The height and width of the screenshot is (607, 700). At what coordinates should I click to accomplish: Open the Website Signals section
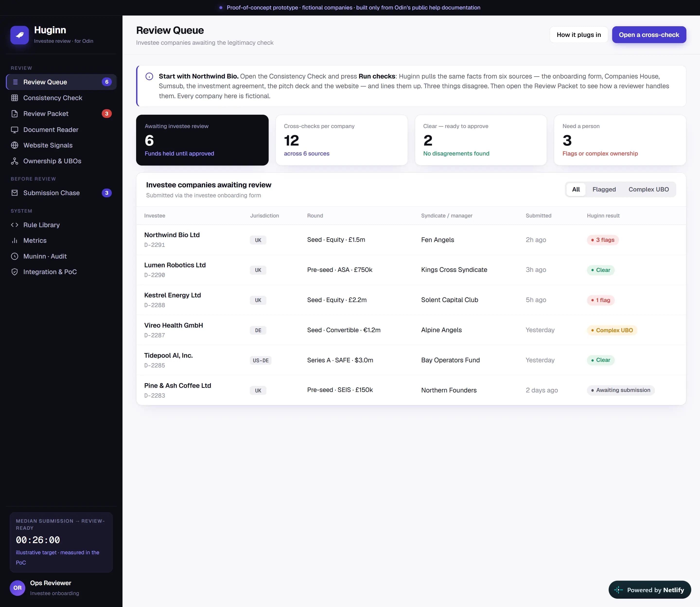point(61,145)
